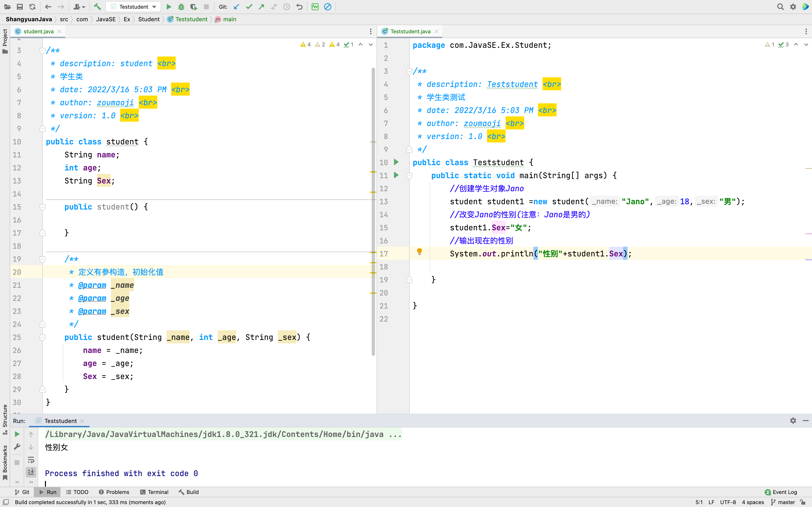Click the Git Update Project arrow
Screen dimensions: 812x507
[237, 7]
